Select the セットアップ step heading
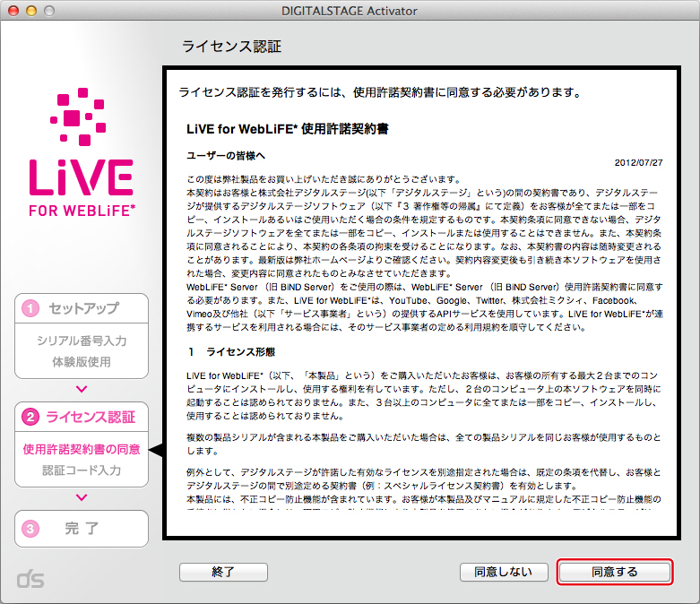This screenshot has height=604, width=700. point(84,308)
